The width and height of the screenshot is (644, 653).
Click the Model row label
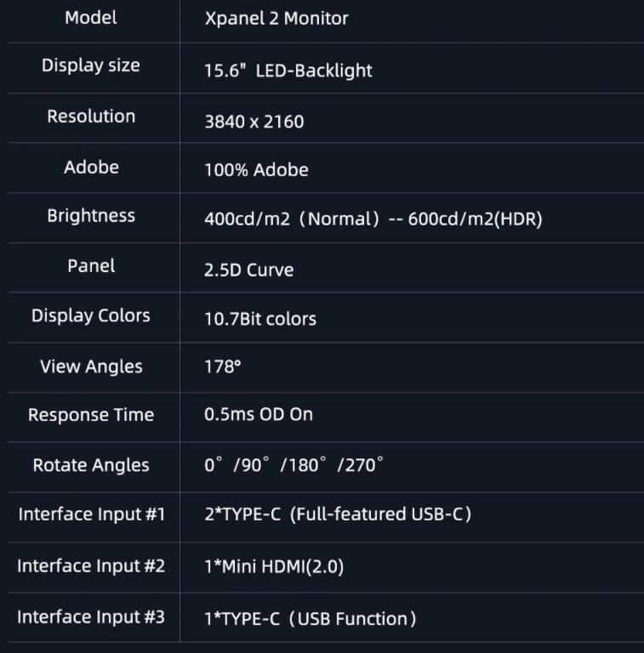[x=91, y=18]
